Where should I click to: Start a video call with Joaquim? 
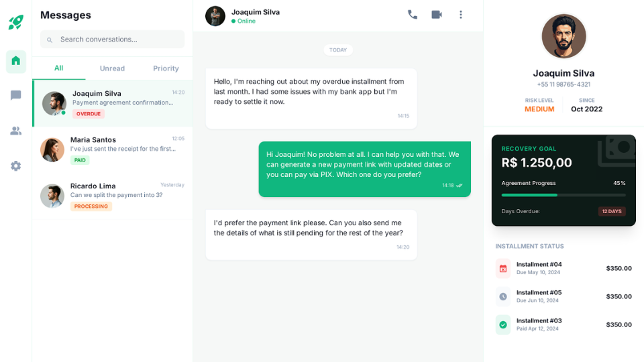437,15
